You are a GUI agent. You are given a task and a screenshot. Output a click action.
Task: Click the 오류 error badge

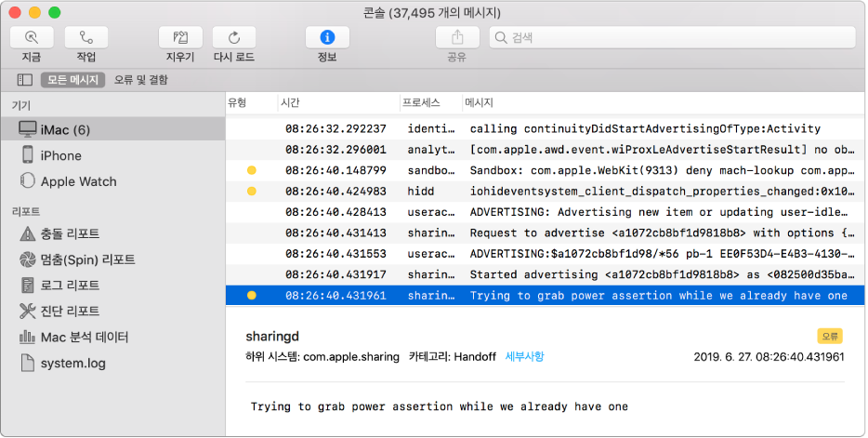(x=830, y=336)
